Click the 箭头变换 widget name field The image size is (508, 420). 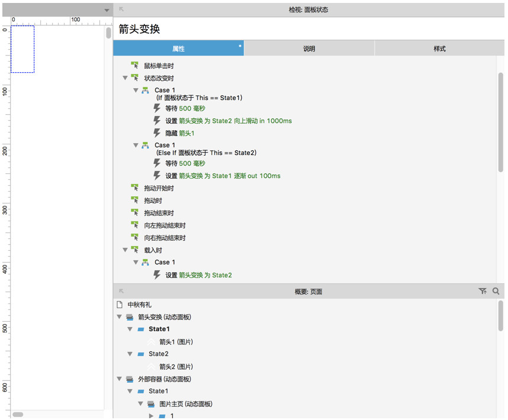coord(308,29)
